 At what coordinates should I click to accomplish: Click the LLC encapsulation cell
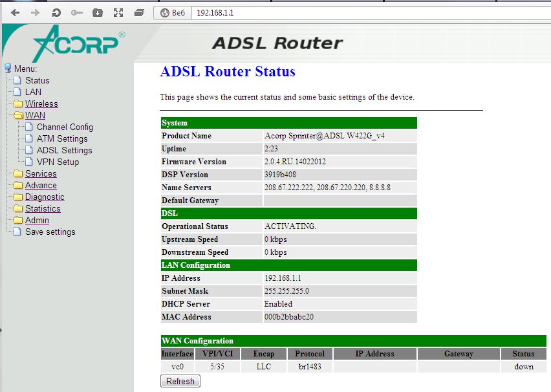point(264,367)
